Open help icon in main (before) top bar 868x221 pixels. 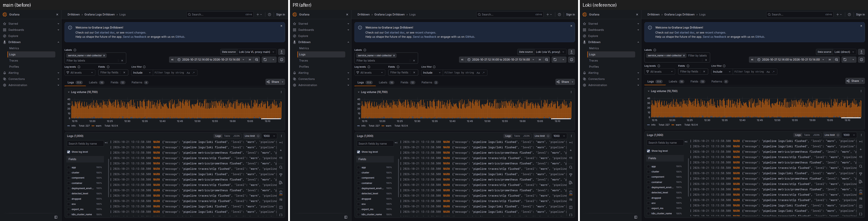click(270, 14)
